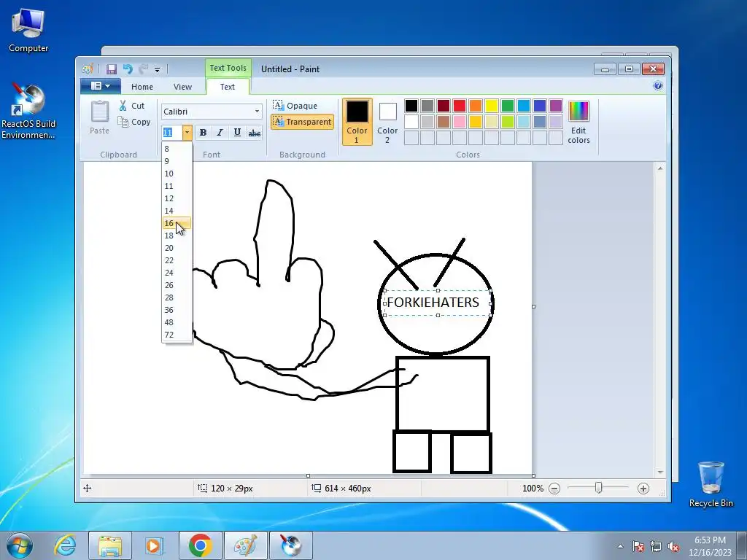Click the Cut scissors button
This screenshot has height=560, width=747.
point(133,106)
